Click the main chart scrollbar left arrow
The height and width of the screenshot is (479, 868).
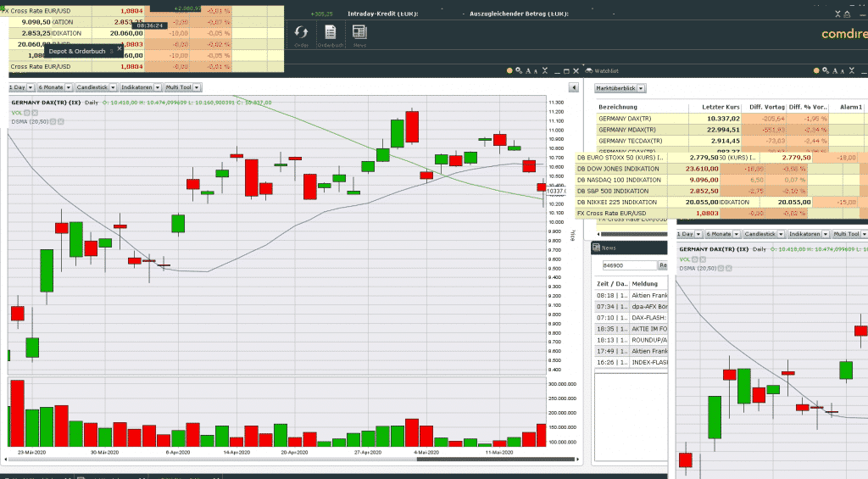(x=6, y=459)
